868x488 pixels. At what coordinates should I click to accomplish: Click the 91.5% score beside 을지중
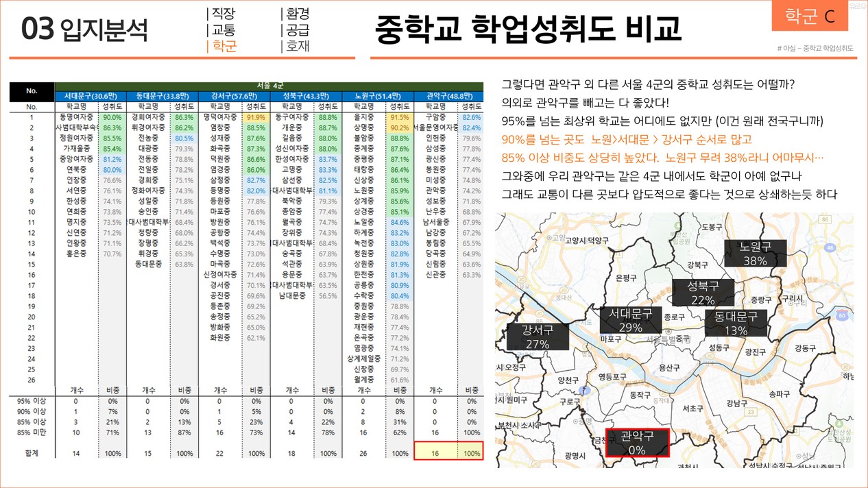pyautogui.click(x=399, y=117)
